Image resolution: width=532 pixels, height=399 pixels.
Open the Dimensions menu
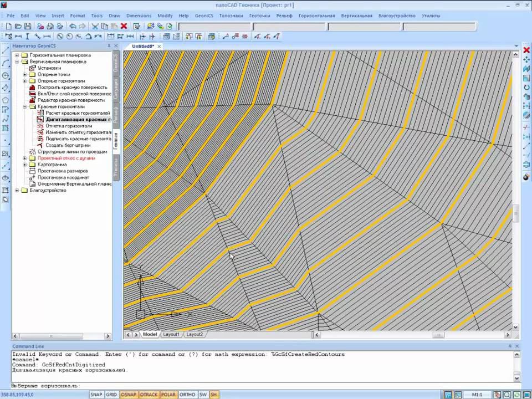click(139, 16)
